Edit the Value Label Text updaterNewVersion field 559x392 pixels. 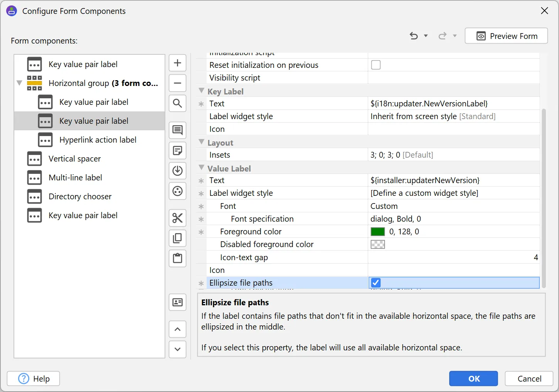pos(454,180)
